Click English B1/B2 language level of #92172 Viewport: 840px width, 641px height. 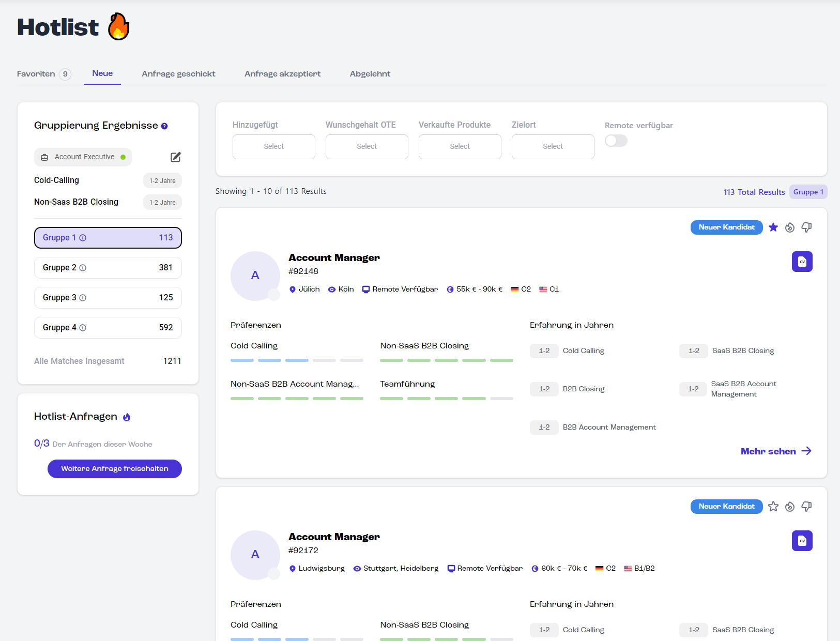639,569
